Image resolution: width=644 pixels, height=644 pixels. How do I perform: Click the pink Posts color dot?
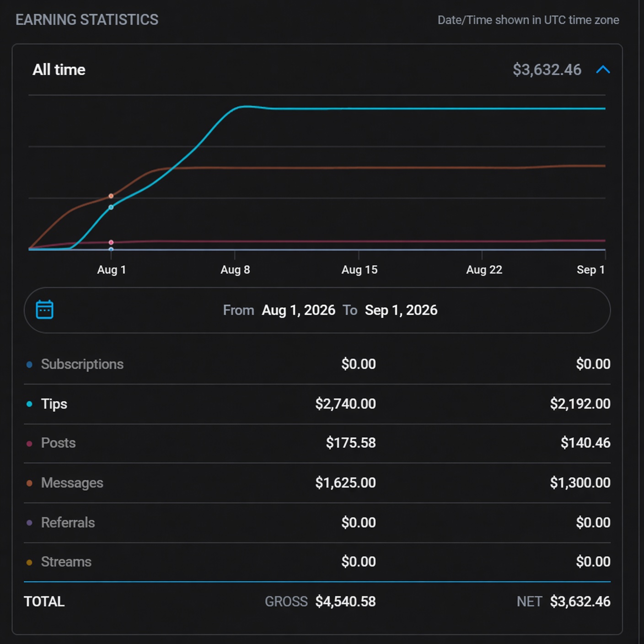point(29,444)
